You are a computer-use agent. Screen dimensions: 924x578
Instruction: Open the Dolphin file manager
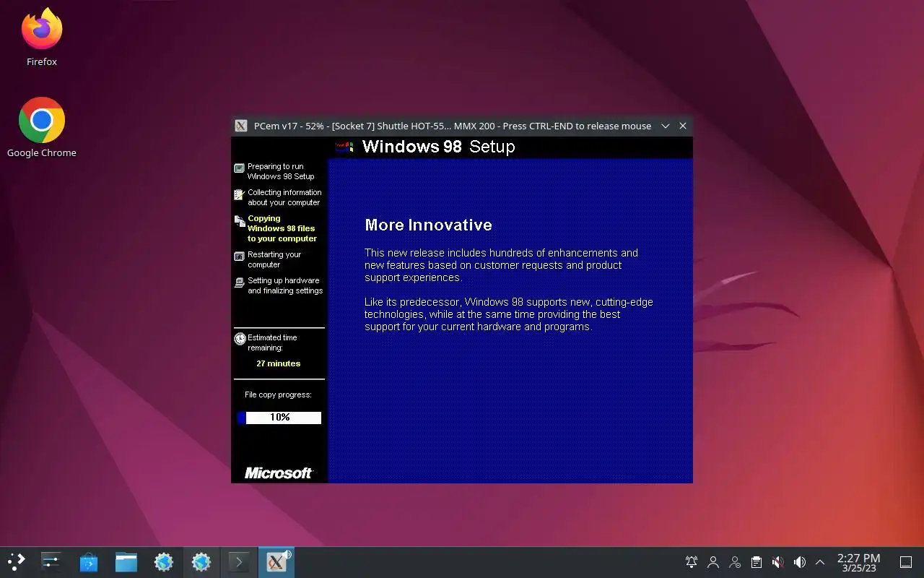coord(126,562)
